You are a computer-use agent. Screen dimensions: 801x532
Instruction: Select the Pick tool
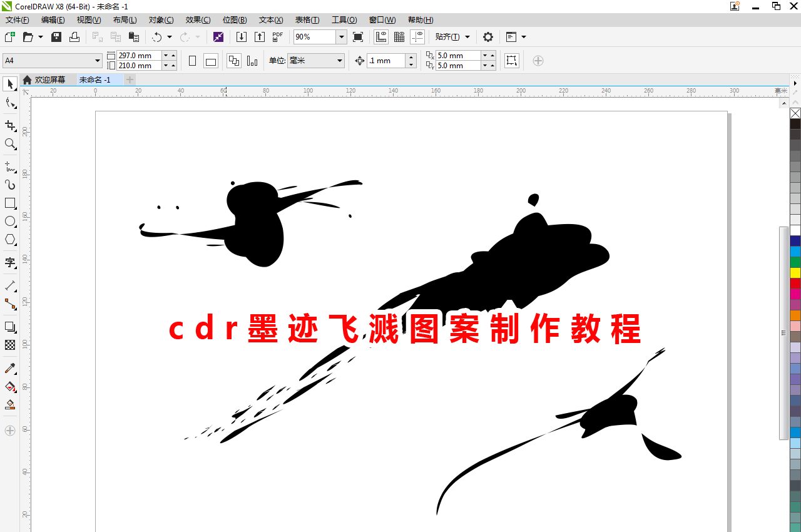pyautogui.click(x=10, y=84)
